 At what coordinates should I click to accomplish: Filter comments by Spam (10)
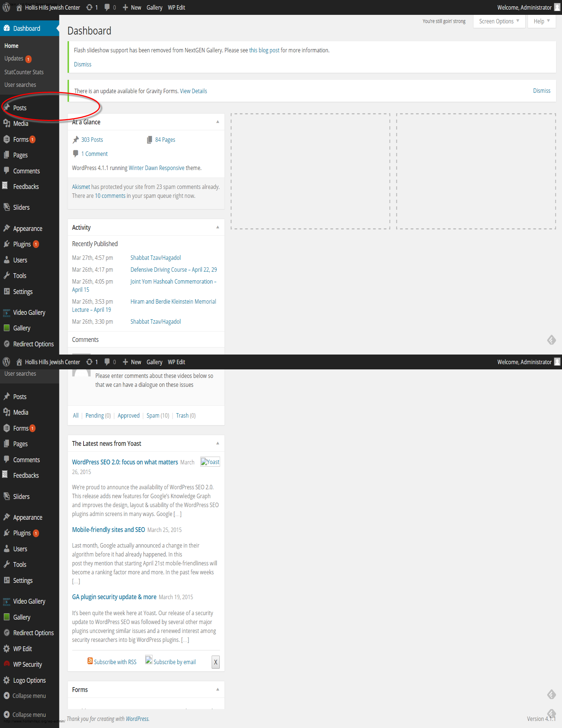point(158,415)
